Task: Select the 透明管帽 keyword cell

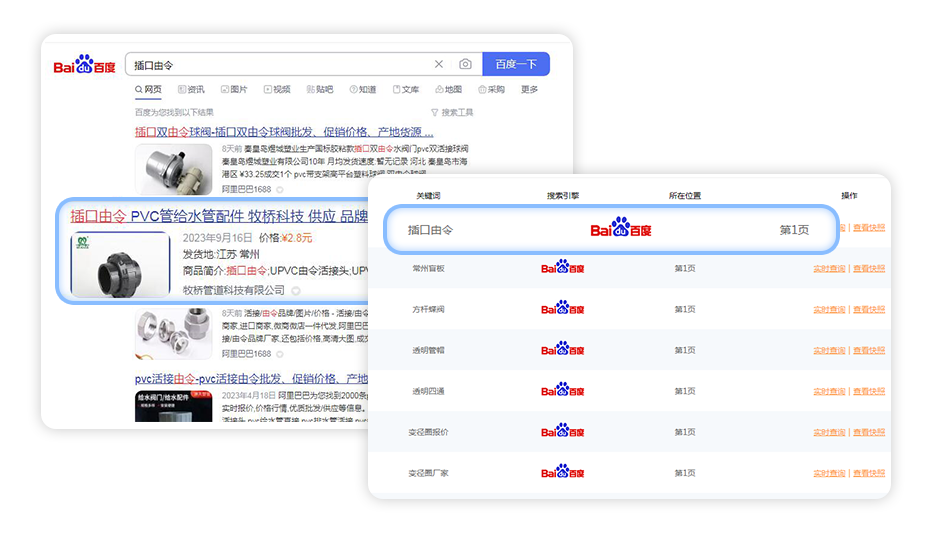Action: (x=428, y=350)
